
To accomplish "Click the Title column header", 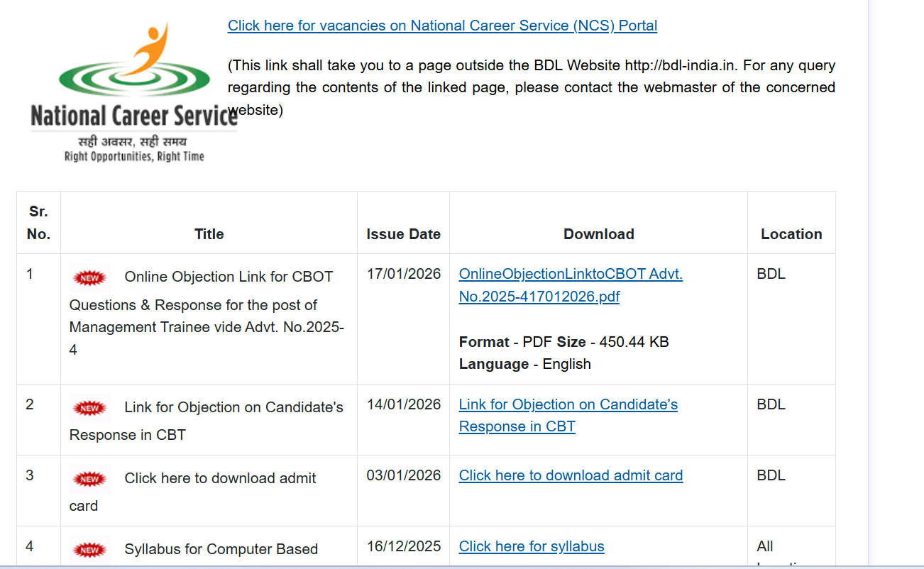I will (x=209, y=234).
